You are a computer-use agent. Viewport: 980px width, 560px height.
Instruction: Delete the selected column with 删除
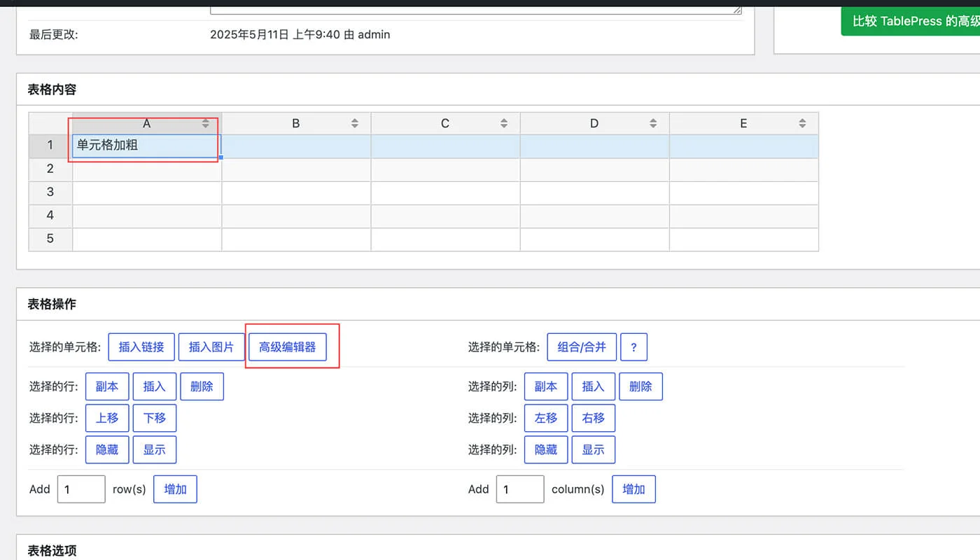point(640,386)
